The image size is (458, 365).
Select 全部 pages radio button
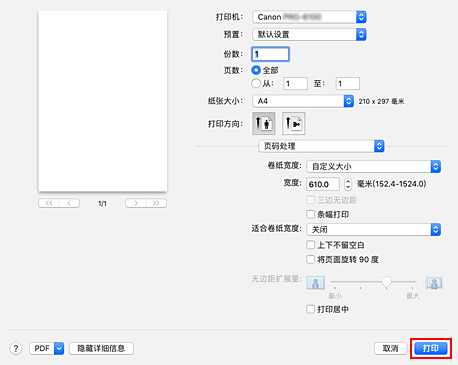(x=256, y=70)
